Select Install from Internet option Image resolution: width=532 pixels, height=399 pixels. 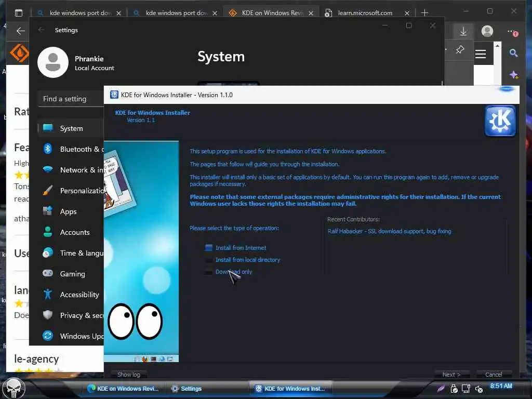[236, 248]
